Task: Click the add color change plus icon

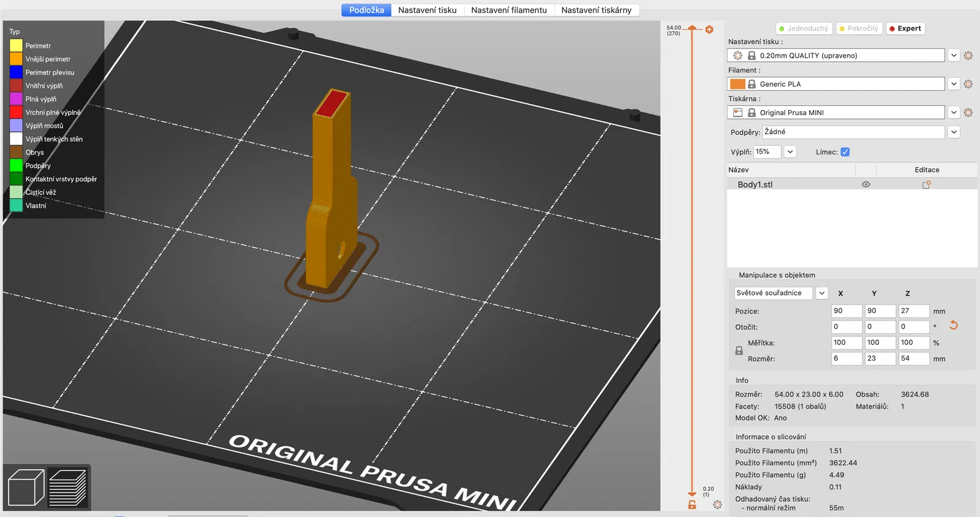Action: click(x=709, y=29)
